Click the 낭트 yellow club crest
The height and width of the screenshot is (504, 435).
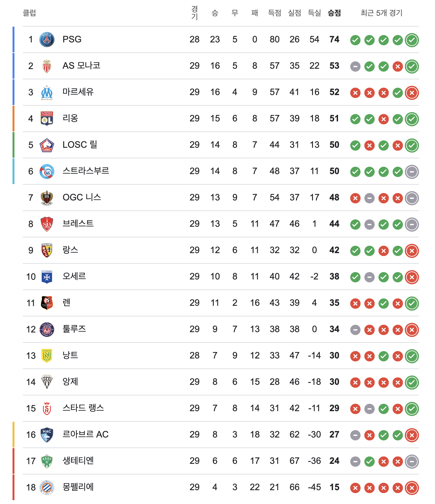47,356
